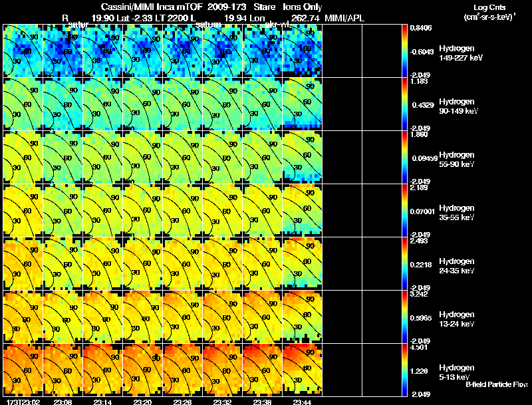Image resolution: width=532 pixels, height=405 pixels.
Task: Select the 5-13 keV image at 23:02
Action: click(x=23, y=370)
